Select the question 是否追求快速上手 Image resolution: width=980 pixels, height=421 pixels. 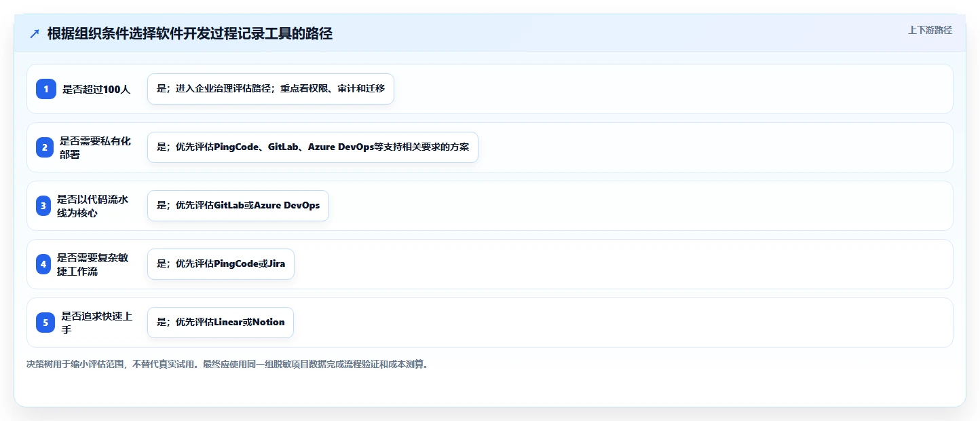97,323
